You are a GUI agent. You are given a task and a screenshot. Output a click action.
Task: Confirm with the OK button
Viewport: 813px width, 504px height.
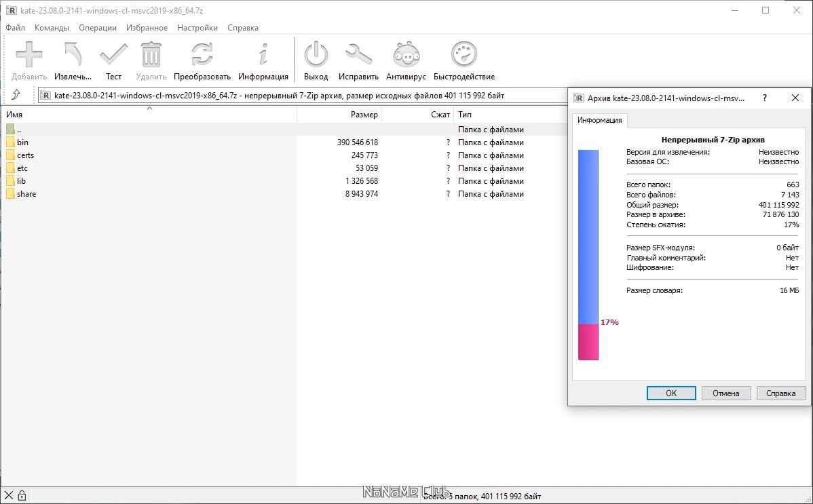(671, 393)
